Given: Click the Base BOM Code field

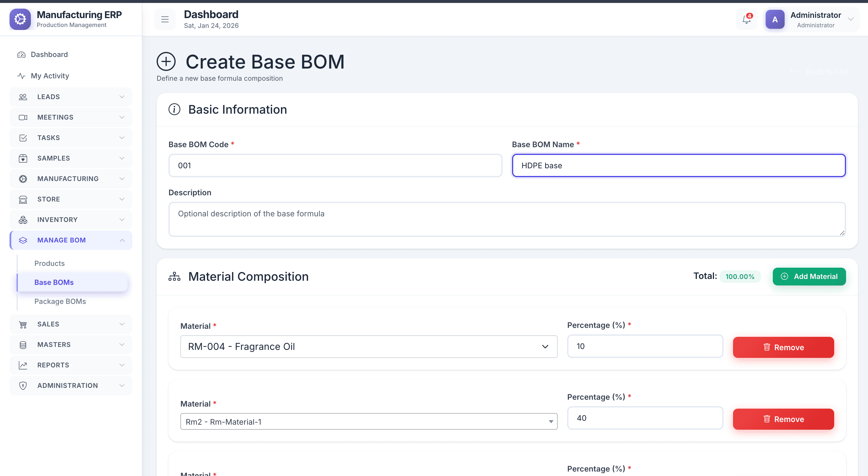Looking at the screenshot, I should point(335,166).
